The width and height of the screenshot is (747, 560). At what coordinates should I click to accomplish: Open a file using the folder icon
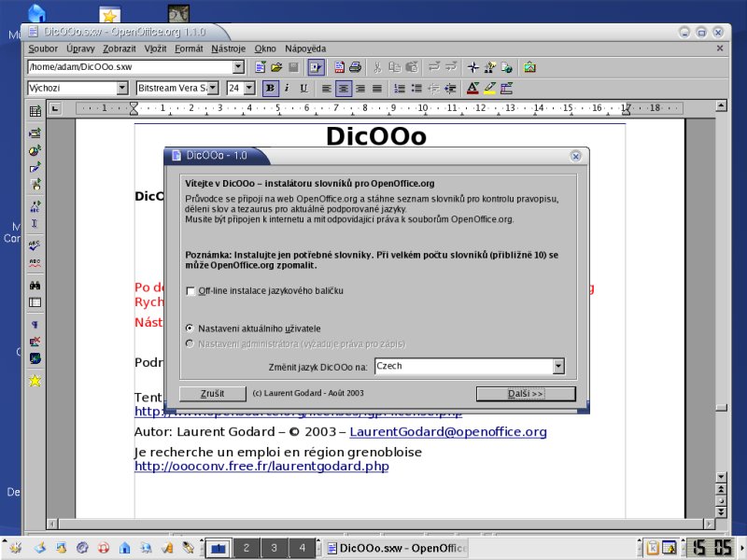pyautogui.click(x=276, y=67)
